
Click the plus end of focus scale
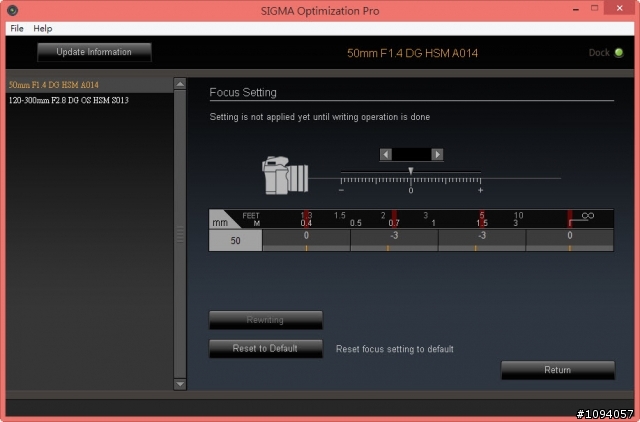point(480,190)
